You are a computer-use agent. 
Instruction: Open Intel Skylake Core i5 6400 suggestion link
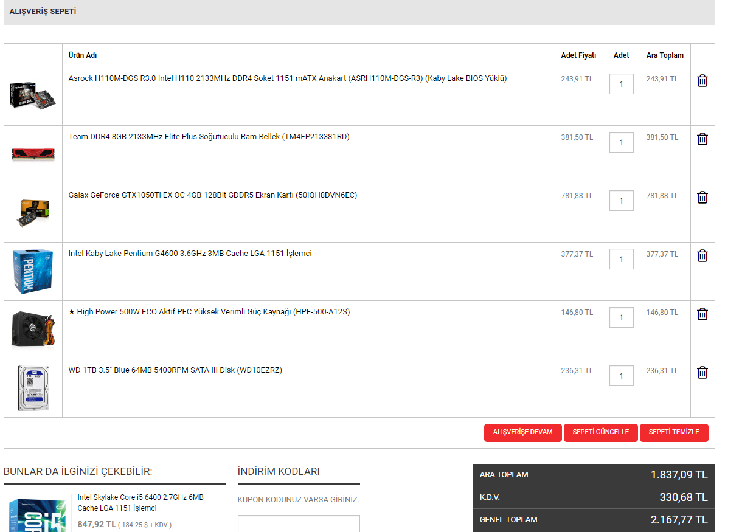click(x=140, y=502)
